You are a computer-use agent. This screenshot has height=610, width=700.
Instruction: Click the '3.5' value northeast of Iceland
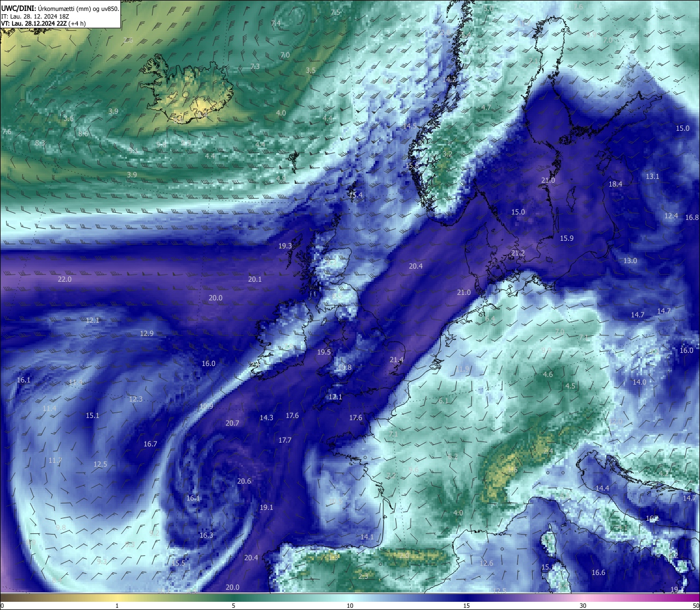(311, 70)
